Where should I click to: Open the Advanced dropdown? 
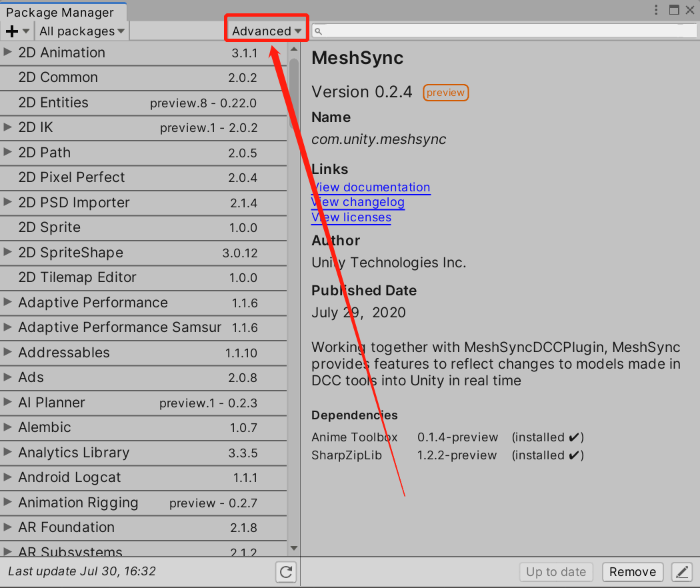click(x=265, y=31)
